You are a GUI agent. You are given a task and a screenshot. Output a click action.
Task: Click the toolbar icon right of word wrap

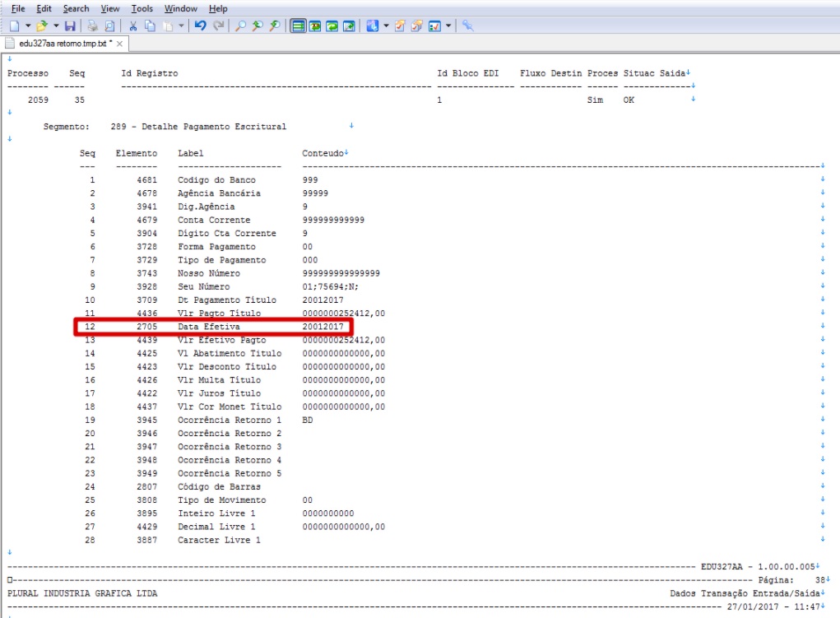(315, 26)
